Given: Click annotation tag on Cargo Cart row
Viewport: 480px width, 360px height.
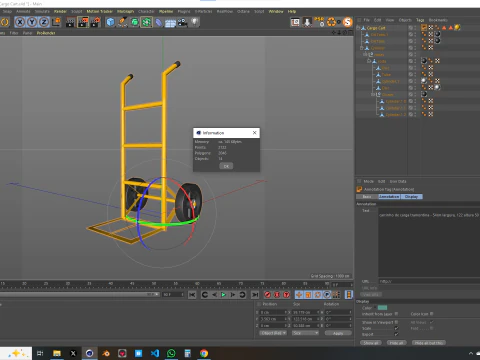Looking at the screenshot, I should click(424, 28).
